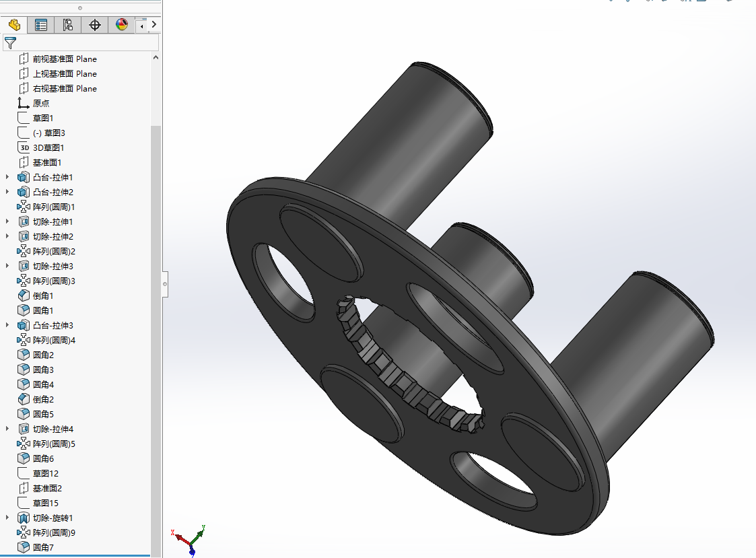Click the 阵列(圆周)3 circular pattern icon
This screenshot has height=558, width=756.
tap(24, 281)
